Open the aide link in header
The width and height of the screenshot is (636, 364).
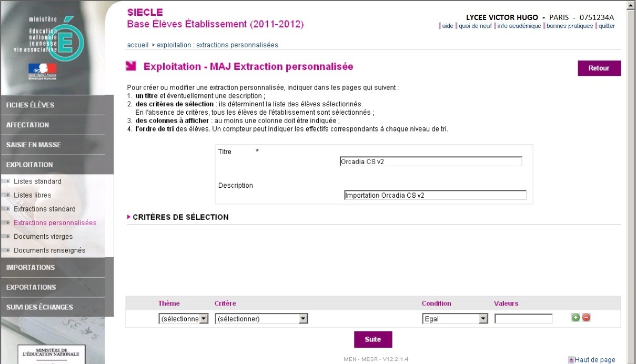[x=448, y=26]
